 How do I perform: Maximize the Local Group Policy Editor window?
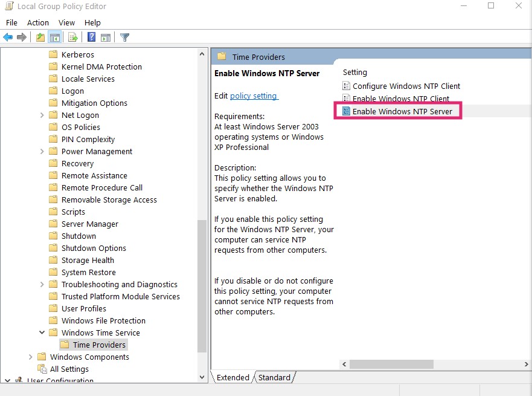pyautogui.click(x=491, y=6)
